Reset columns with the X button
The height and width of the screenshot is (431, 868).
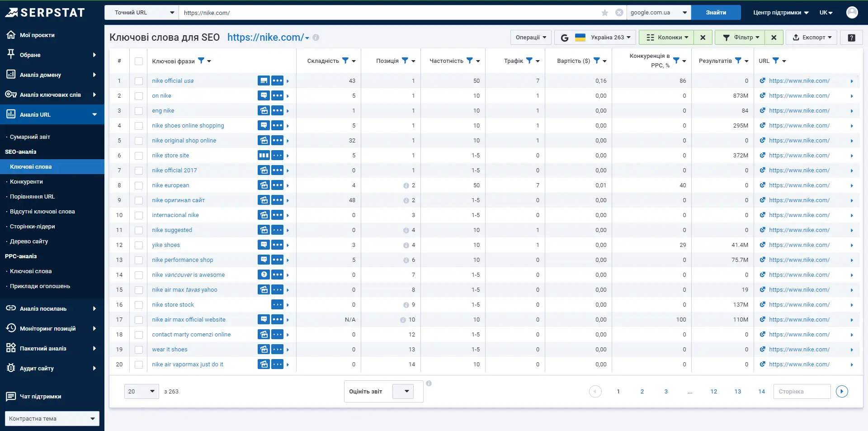(703, 38)
